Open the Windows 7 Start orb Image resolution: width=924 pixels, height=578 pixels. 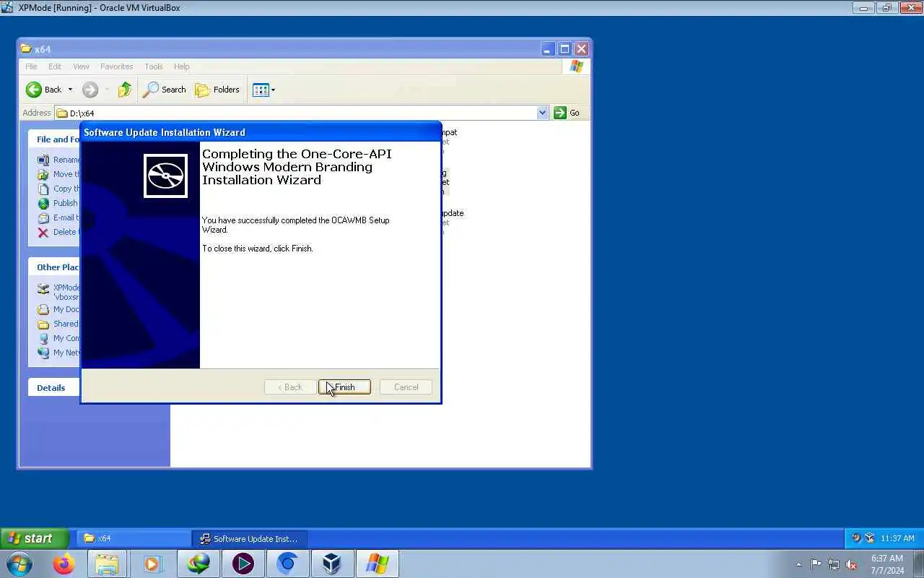[19, 564]
